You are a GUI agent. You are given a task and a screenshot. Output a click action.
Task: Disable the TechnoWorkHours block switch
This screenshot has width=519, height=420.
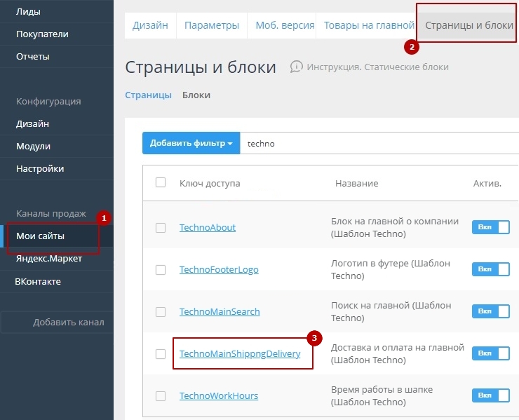(x=490, y=395)
